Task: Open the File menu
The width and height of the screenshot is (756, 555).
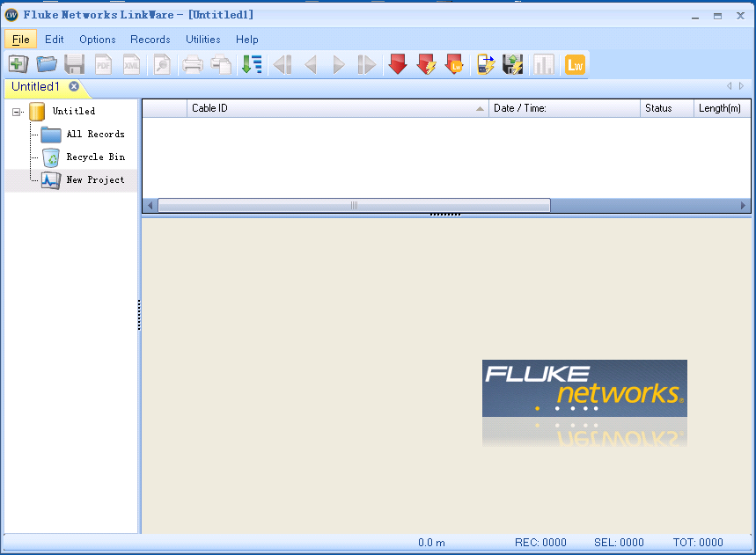Action: (21, 40)
